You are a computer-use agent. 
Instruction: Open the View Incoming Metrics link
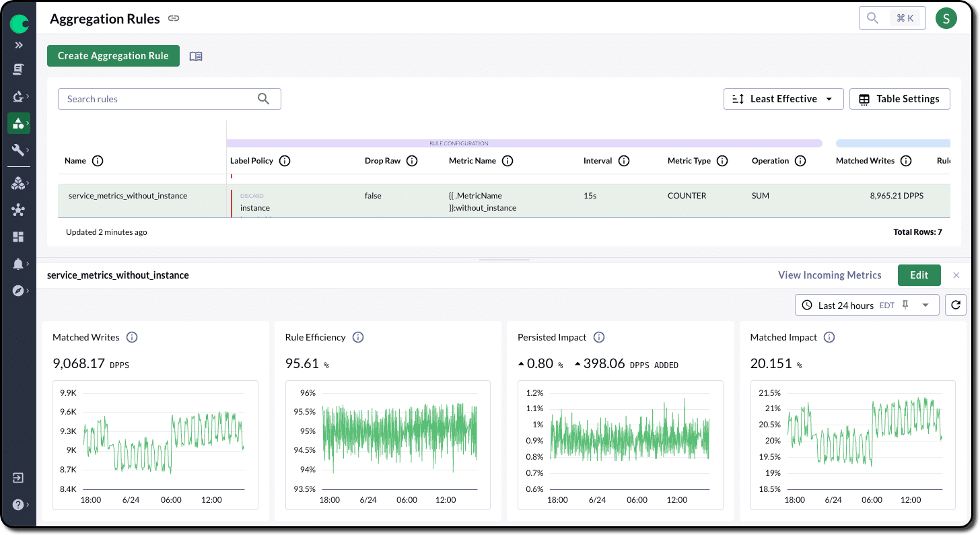tap(829, 275)
